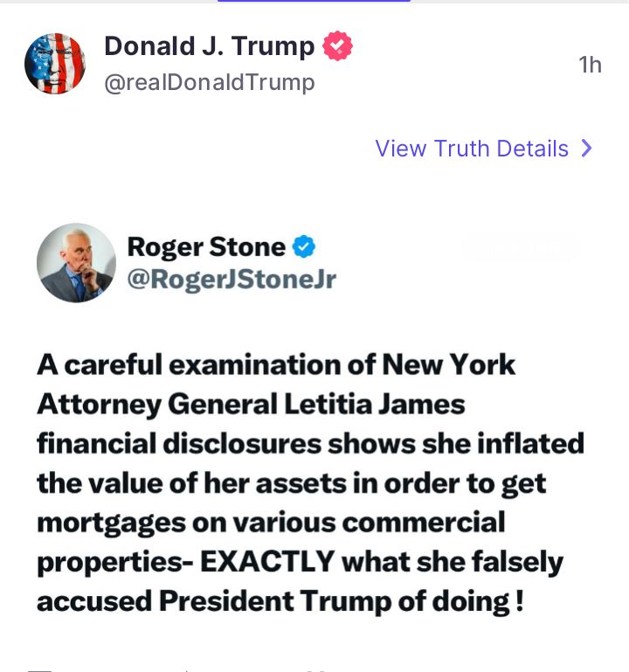Open the @realDonaldTrump handle

210,83
